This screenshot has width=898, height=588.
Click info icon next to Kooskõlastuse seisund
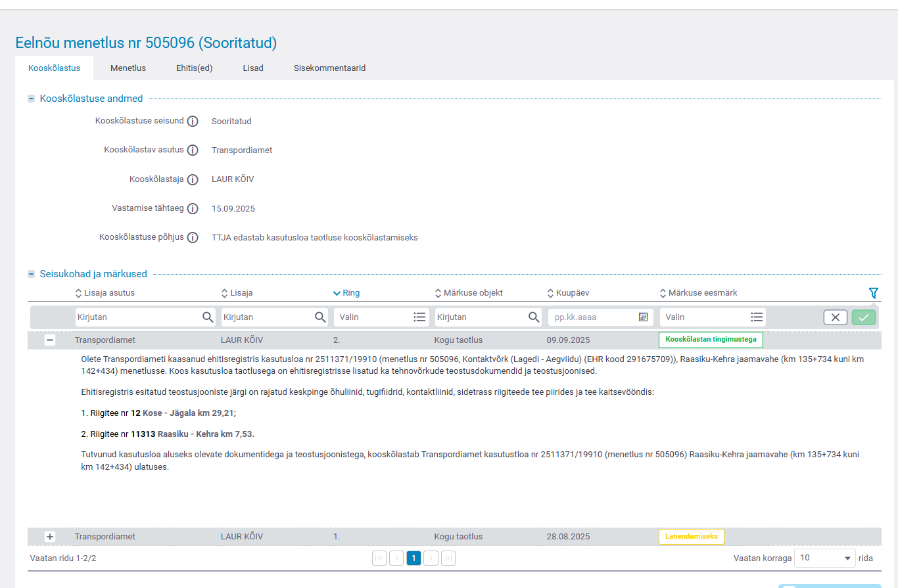coord(193,122)
